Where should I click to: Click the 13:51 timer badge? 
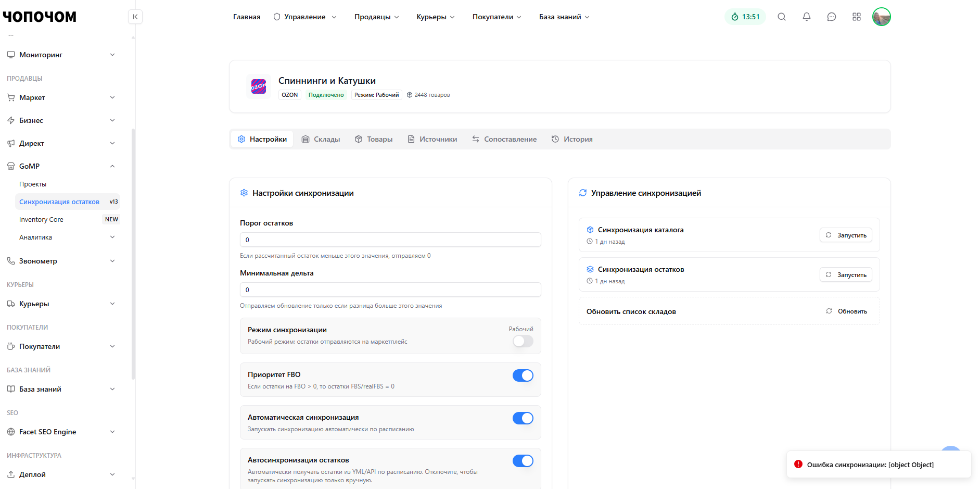point(745,17)
